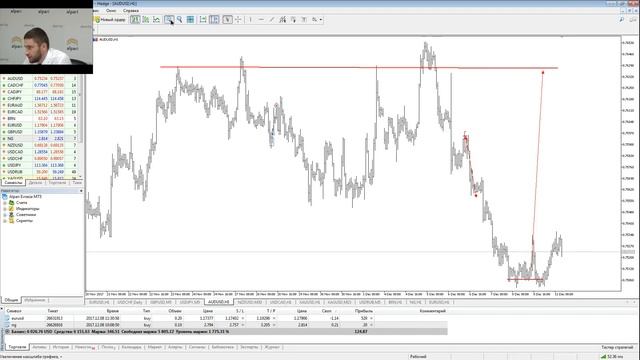Switch to Детали tab in Market Watch

[36, 183]
